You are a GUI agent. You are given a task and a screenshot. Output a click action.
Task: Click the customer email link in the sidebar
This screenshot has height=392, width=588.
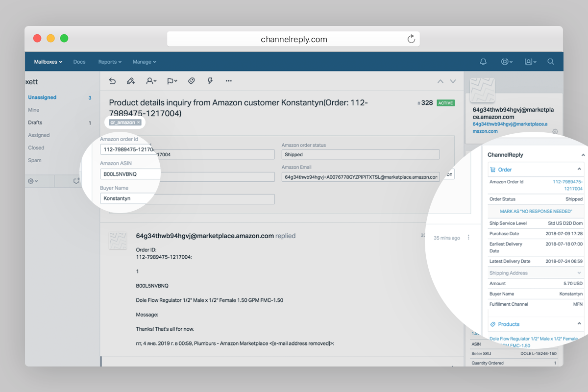click(510, 128)
